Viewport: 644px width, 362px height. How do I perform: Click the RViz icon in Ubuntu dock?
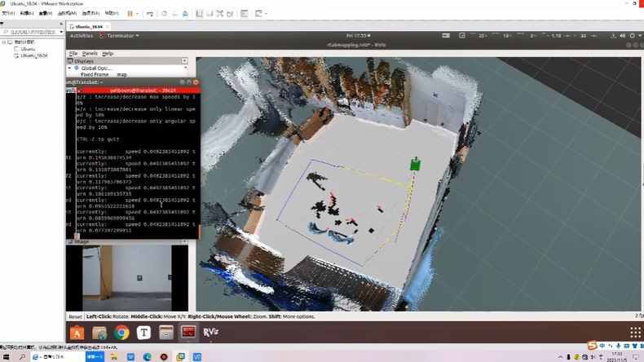[x=210, y=332]
